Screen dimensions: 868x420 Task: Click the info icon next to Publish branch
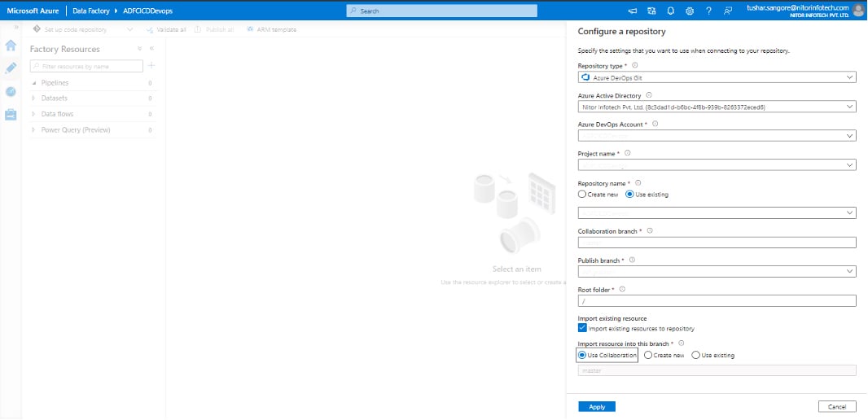click(632, 260)
